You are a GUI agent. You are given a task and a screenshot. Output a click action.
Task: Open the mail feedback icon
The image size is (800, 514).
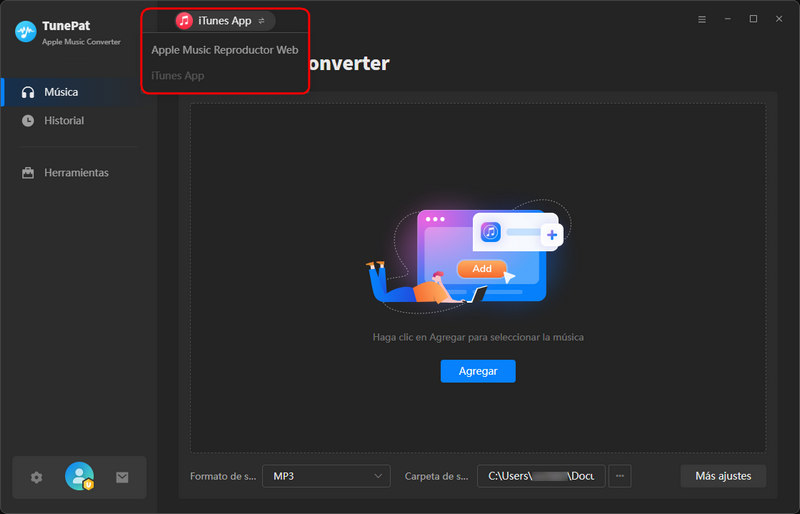point(122,478)
